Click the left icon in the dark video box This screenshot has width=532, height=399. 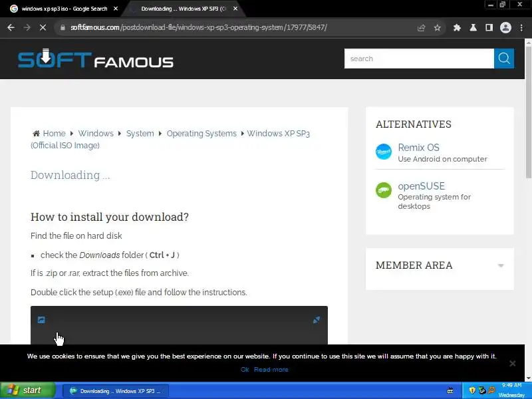(x=41, y=320)
